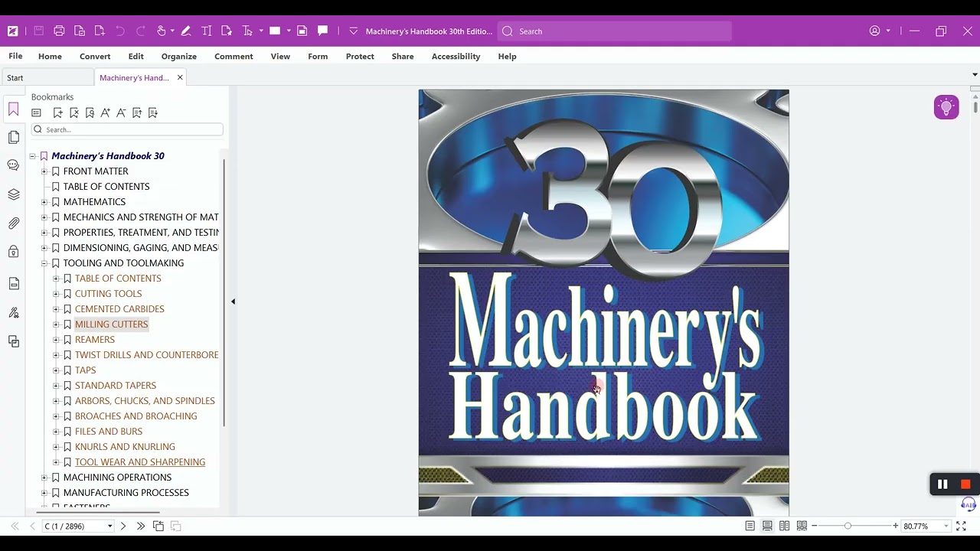
Task: Select the Highlight pen tool
Action: (186, 31)
